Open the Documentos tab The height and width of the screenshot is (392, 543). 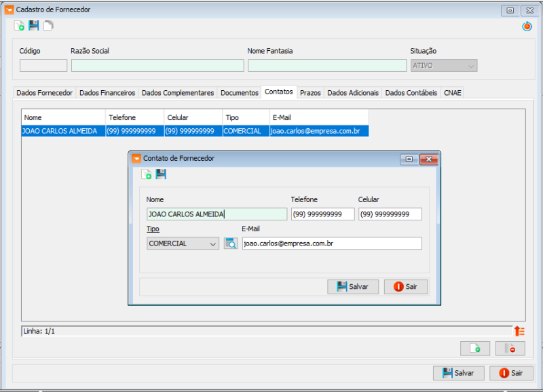[240, 93]
